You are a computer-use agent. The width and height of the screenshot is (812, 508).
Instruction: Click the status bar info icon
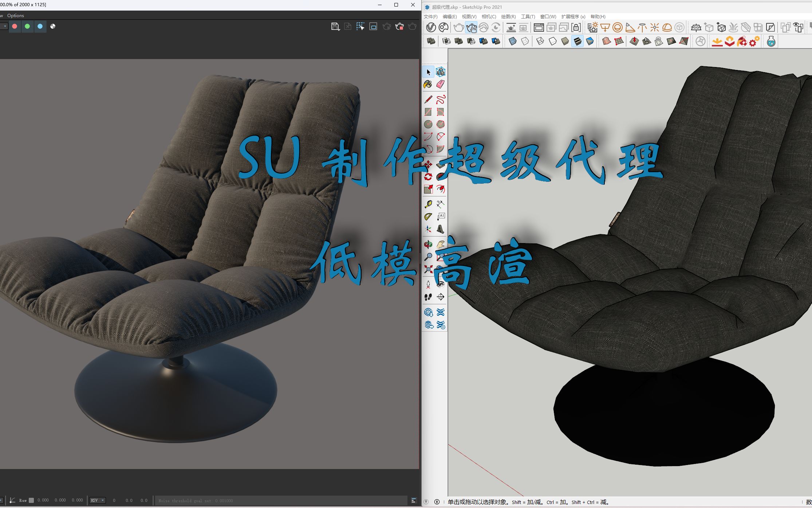click(x=437, y=502)
